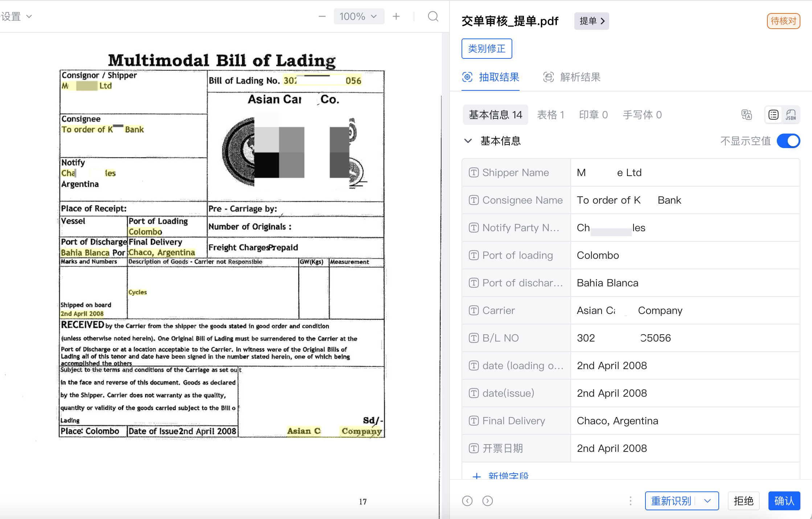Click the zoom in plus icon
This screenshot has height=519, width=812.
coord(396,17)
